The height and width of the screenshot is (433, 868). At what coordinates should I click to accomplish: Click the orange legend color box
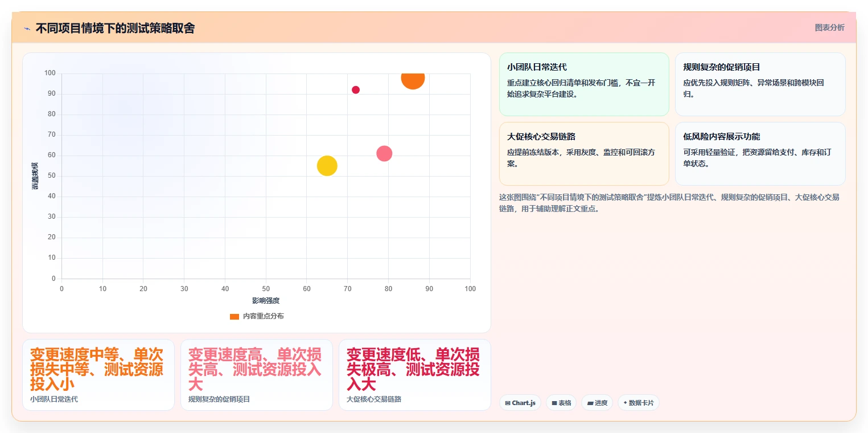[235, 317]
